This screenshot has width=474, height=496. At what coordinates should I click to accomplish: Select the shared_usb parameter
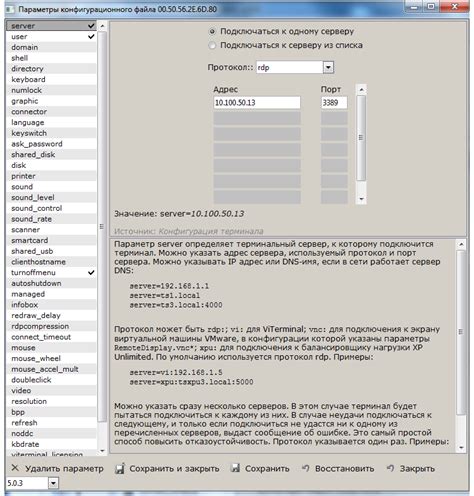point(52,251)
